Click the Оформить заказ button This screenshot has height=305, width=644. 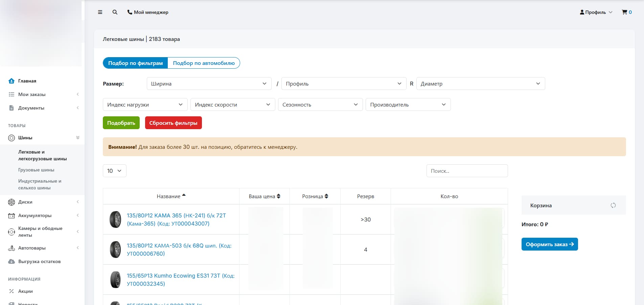[550, 244]
